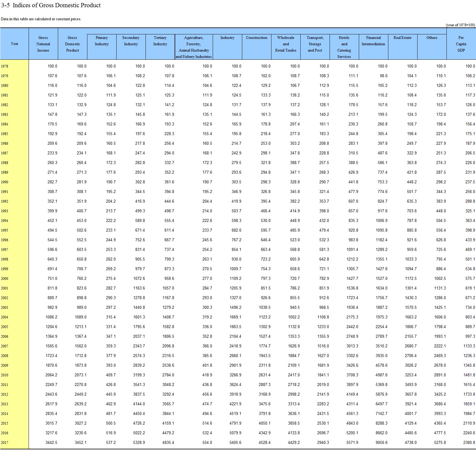Click the 2011 Transport value 2019.0

[x=323, y=385]
